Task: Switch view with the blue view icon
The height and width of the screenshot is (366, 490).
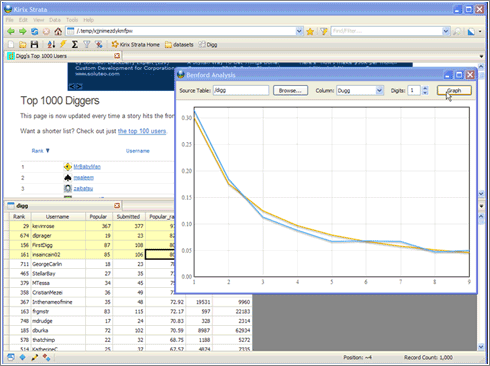Action: coord(471,31)
